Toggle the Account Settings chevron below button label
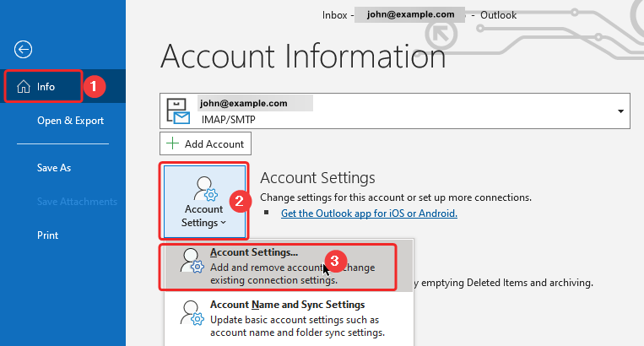Image resolution: width=644 pixels, height=346 pixels. click(225, 224)
